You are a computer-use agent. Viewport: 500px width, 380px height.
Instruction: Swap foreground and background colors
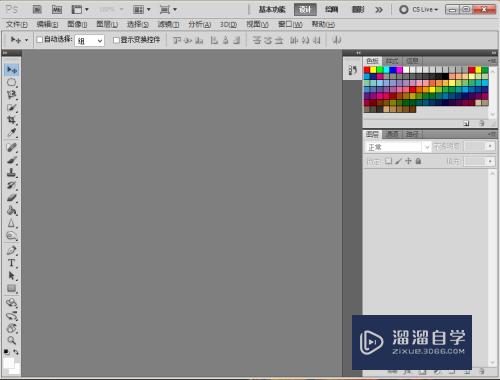click(16, 352)
